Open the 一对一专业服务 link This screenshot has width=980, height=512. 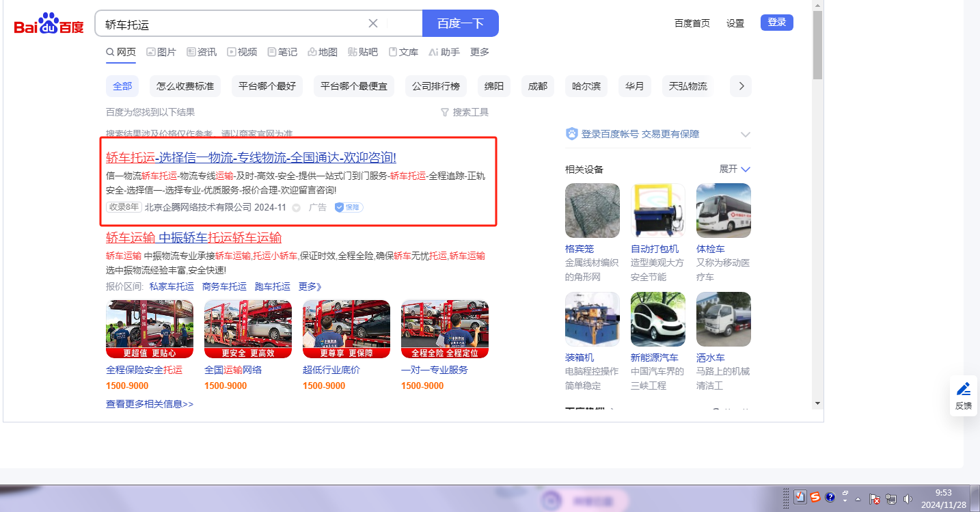[435, 370]
